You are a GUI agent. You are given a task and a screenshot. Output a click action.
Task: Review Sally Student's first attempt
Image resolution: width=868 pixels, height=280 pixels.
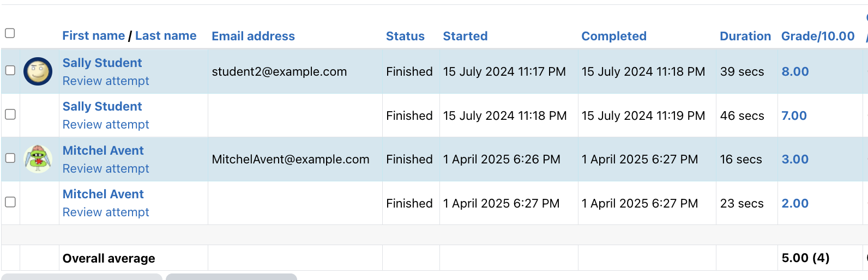(x=106, y=81)
